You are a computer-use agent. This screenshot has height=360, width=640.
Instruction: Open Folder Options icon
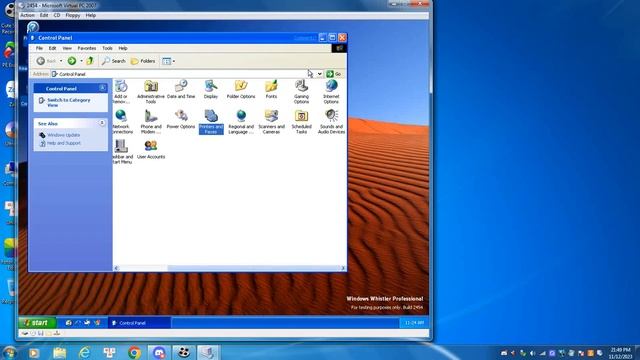tap(241, 89)
